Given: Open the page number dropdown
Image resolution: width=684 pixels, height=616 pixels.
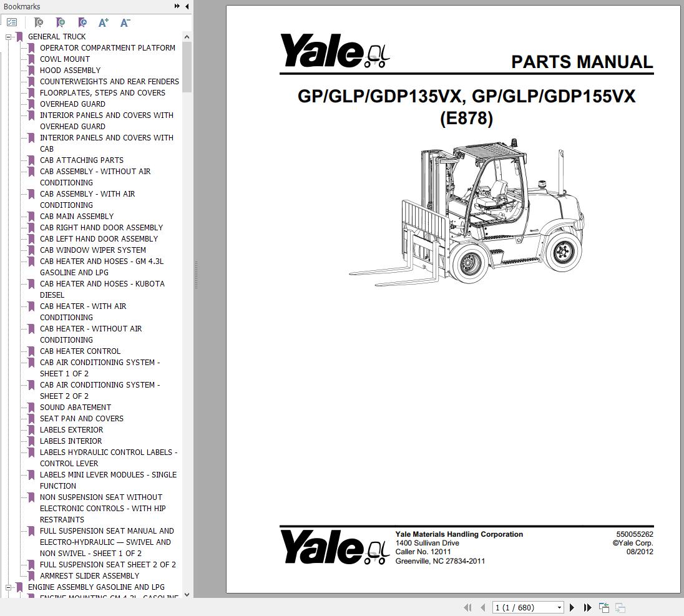Looking at the screenshot, I should tap(559, 607).
